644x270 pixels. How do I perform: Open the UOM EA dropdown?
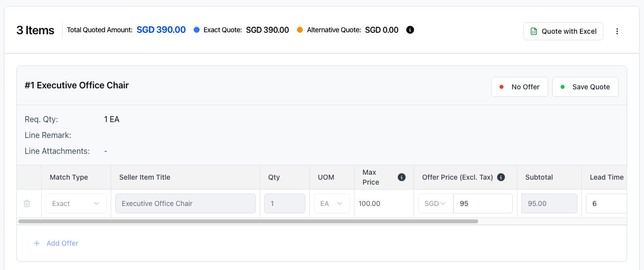coord(332,203)
